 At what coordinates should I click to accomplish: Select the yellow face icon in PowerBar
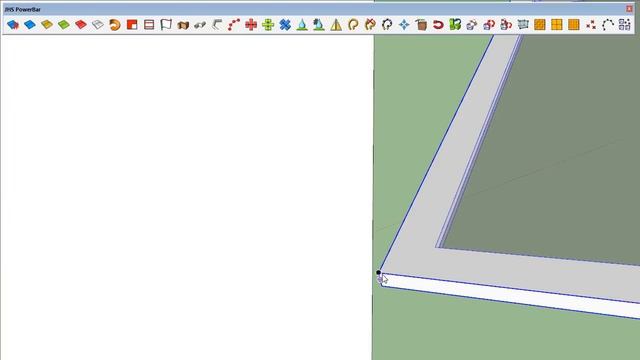tap(47, 25)
